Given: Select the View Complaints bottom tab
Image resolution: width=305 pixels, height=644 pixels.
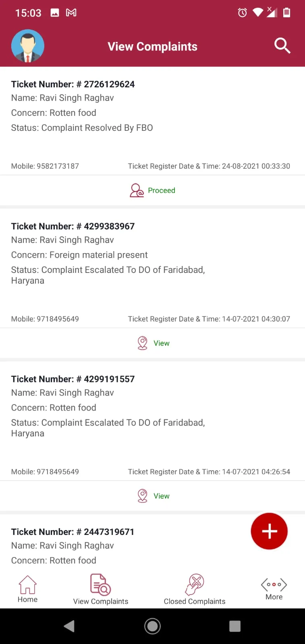Looking at the screenshot, I should (x=101, y=590).
